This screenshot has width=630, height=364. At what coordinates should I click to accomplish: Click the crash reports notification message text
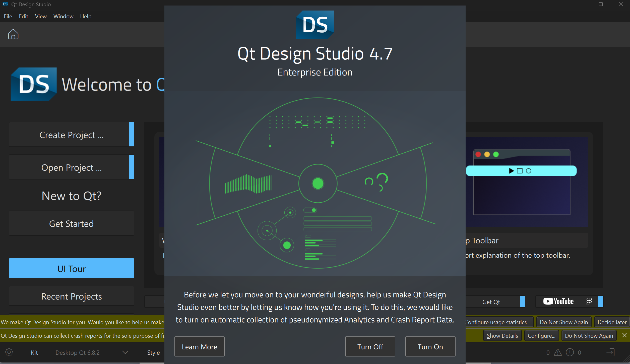pos(82,335)
